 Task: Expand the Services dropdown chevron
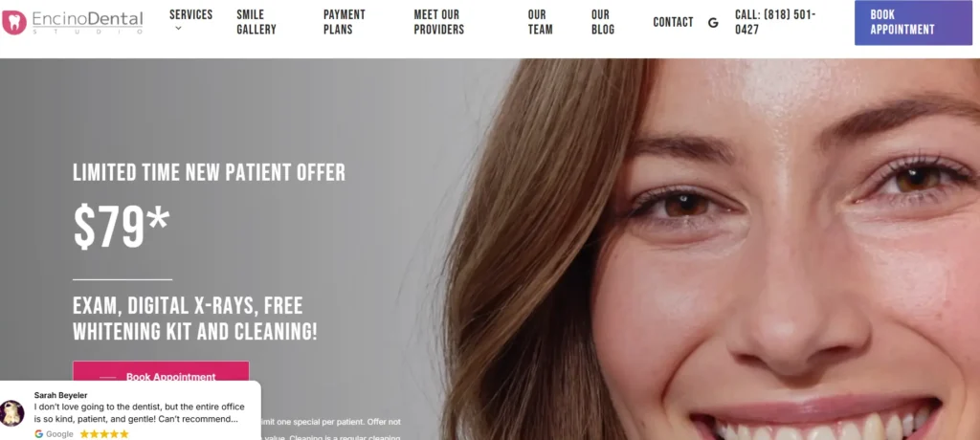point(178,28)
